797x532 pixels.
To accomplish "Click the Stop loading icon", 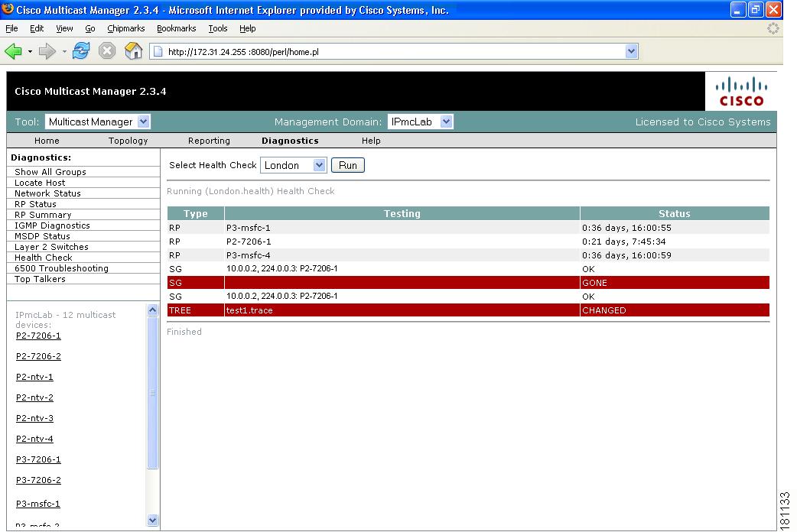I will pos(107,50).
